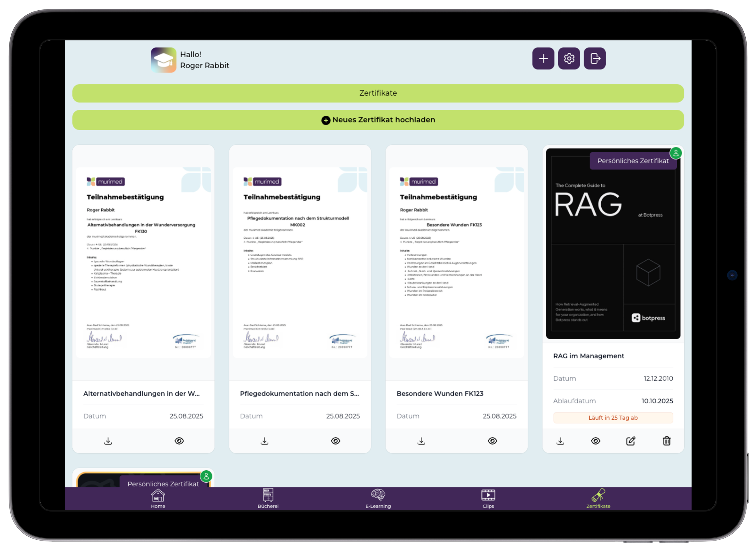Download the Alternativbehandlungen certificate

[108, 441]
